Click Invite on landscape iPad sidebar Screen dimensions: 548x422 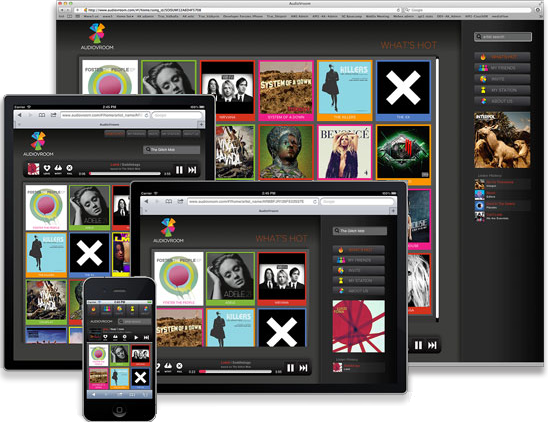(359, 270)
